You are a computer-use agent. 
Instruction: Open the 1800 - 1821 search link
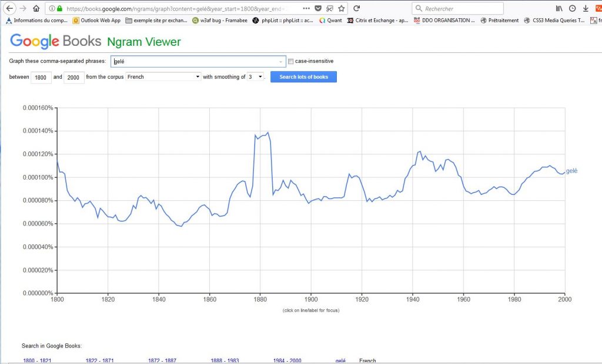click(x=35, y=360)
